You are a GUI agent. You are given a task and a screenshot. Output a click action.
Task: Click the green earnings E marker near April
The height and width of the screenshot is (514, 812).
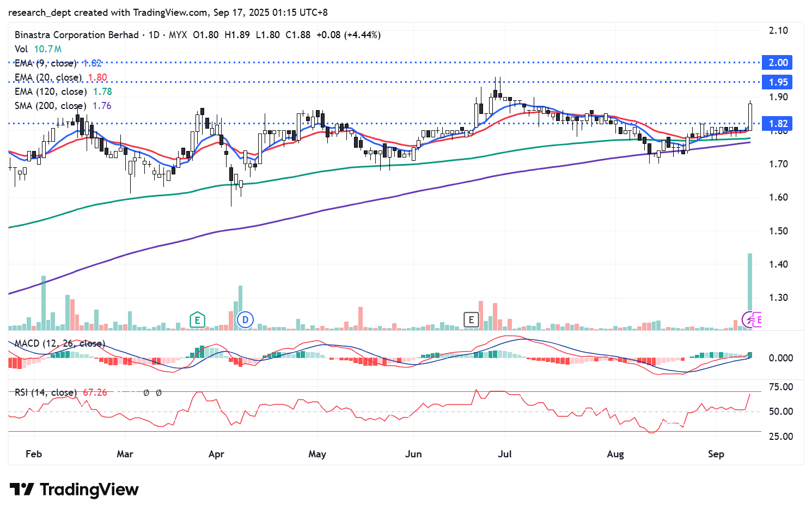[197, 320]
